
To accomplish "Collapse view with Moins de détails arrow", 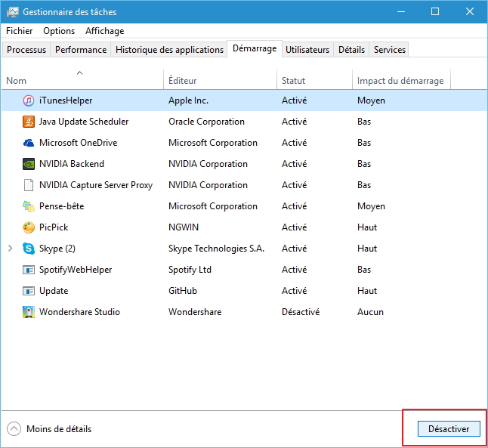I will [14, 429].
